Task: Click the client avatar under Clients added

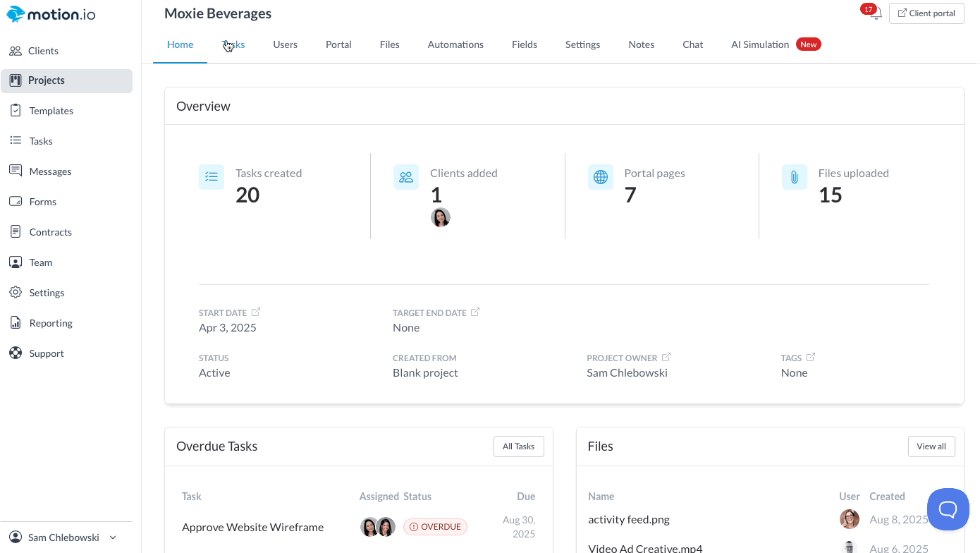Action: [x=441, y=217]
